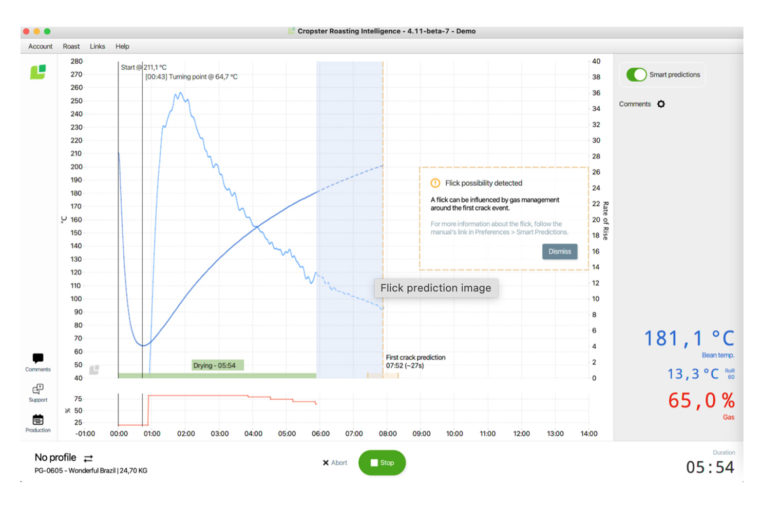Toggle the Smart predictions switch
The image size is (760, 508).
636,75
